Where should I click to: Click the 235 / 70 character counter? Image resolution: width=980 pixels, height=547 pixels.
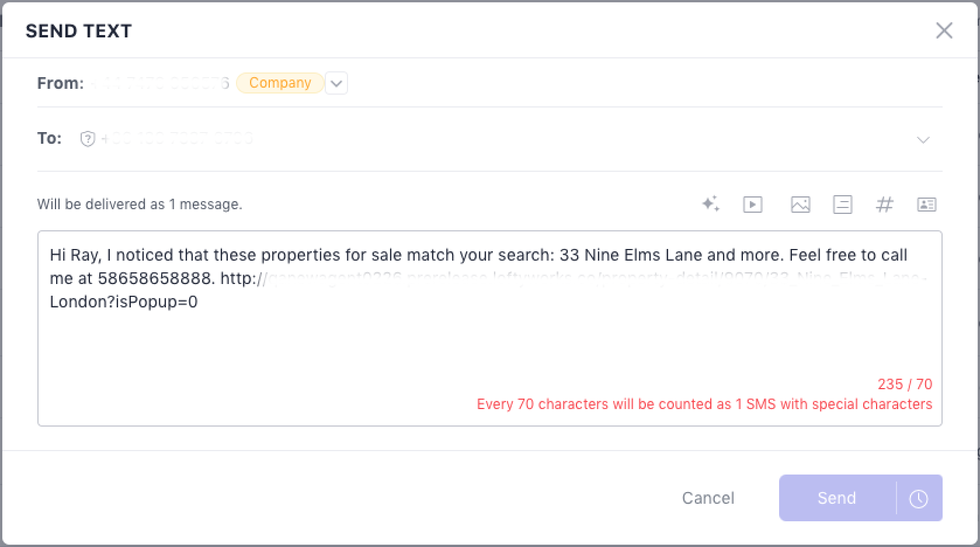click(x=904, y=384)
